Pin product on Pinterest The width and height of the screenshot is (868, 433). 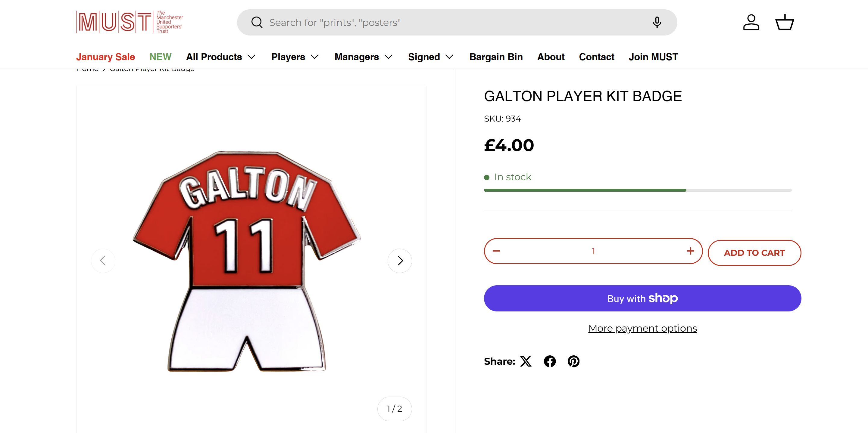573,361
